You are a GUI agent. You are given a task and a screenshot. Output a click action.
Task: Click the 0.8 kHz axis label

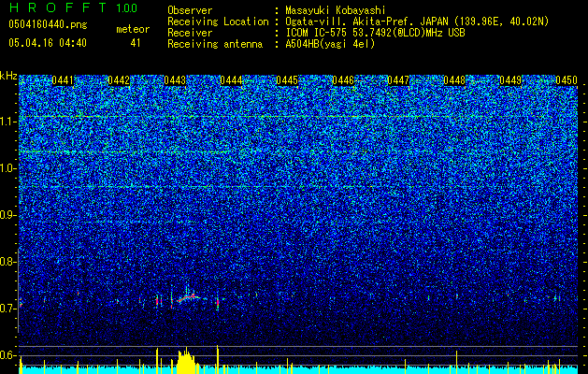click(7, 262)
